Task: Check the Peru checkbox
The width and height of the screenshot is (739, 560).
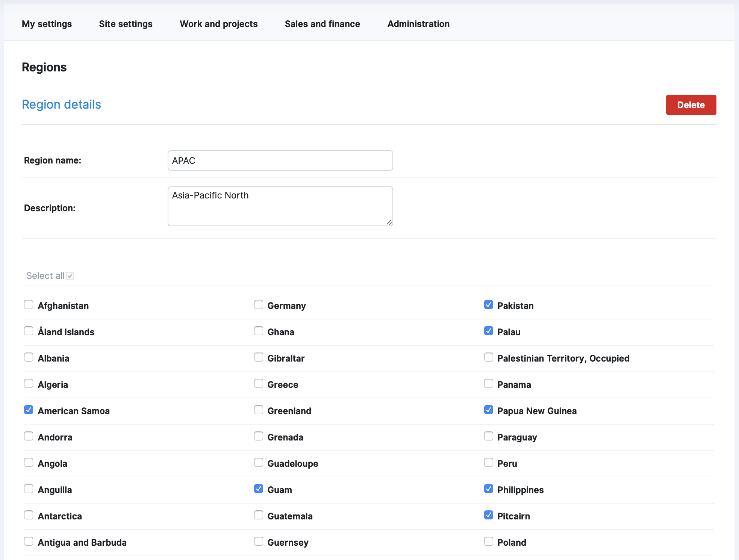Action: tap(489, 462)
